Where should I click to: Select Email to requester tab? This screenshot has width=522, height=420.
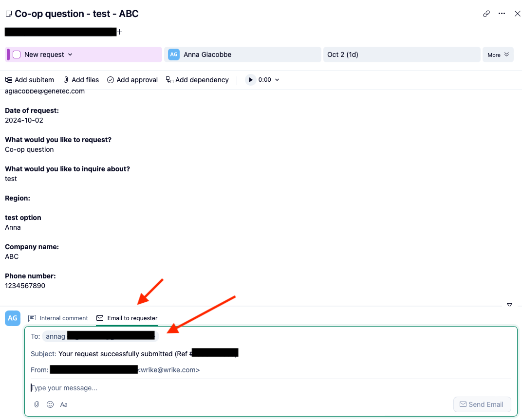(127, 318)
